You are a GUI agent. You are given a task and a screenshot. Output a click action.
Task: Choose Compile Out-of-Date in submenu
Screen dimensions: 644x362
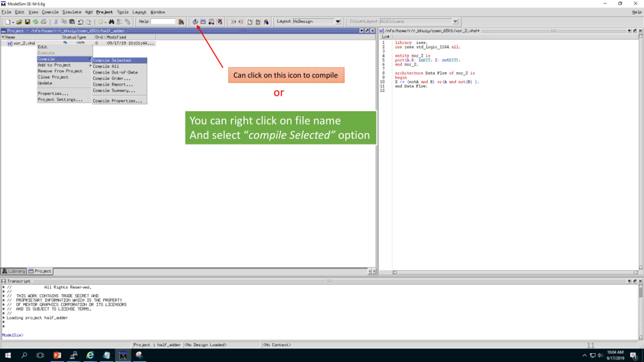tap(119, 72)
